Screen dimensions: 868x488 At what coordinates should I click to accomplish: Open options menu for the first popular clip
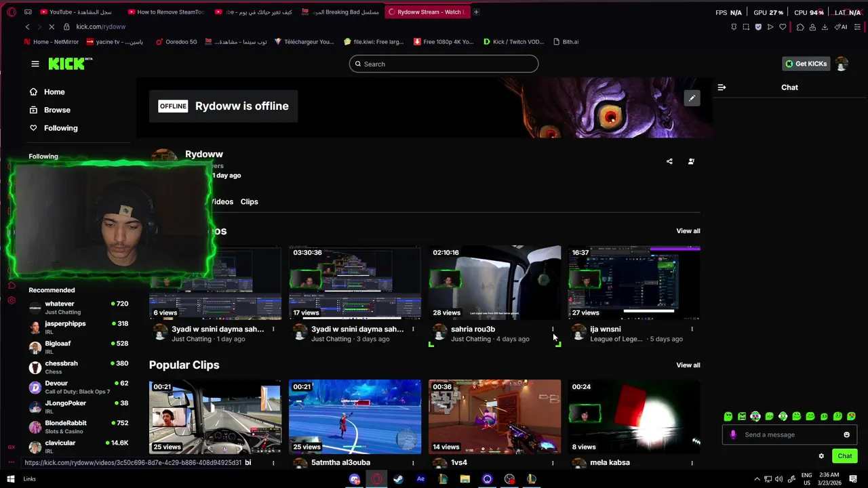[273, 463]
